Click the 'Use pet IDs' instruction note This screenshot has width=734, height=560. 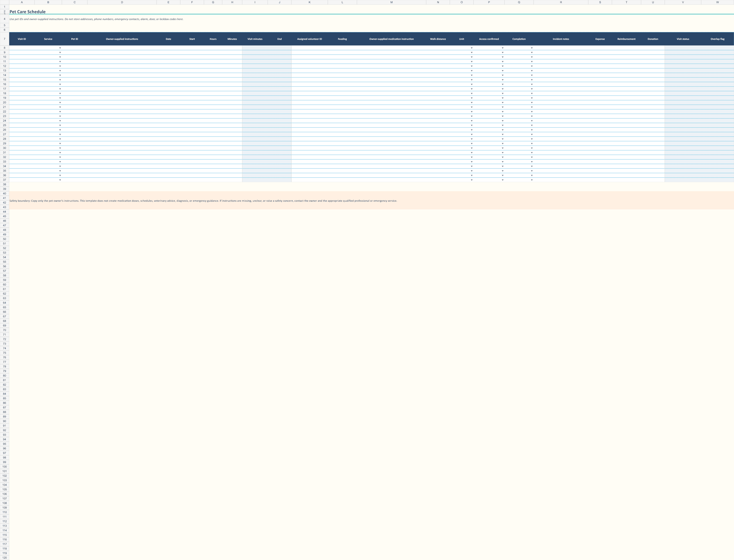click(x=96, y=19)
